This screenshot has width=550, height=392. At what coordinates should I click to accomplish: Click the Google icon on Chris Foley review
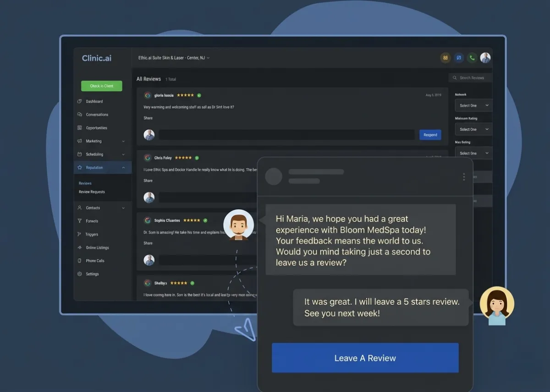point(148,158)
